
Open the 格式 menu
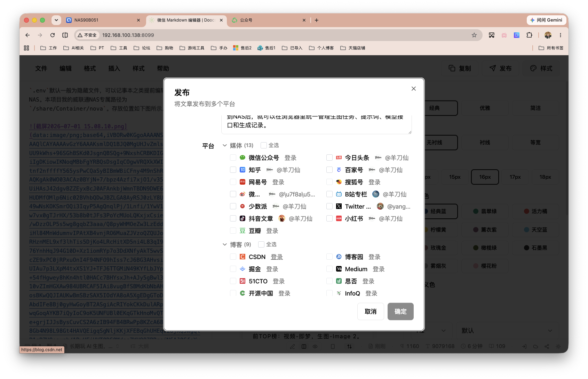click(90, 68)
